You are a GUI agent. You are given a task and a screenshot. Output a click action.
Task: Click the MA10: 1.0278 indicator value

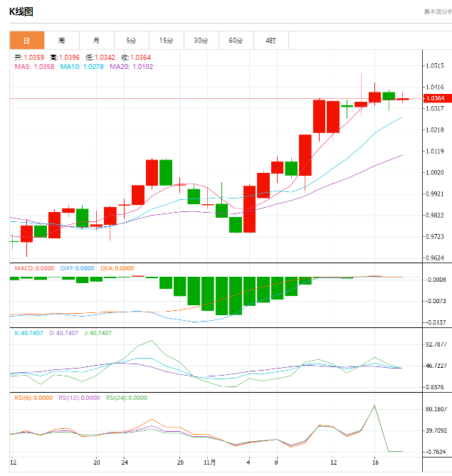tap(82, 66)
